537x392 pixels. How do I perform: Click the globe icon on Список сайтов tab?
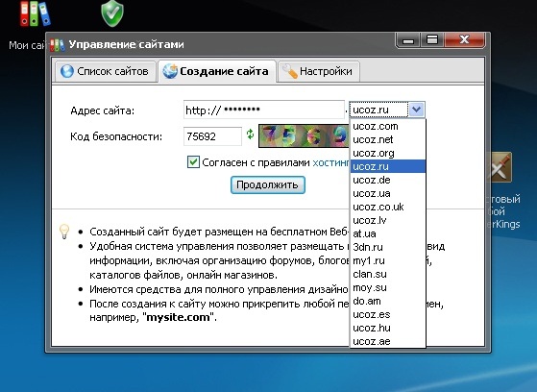(x=67, y=71)
